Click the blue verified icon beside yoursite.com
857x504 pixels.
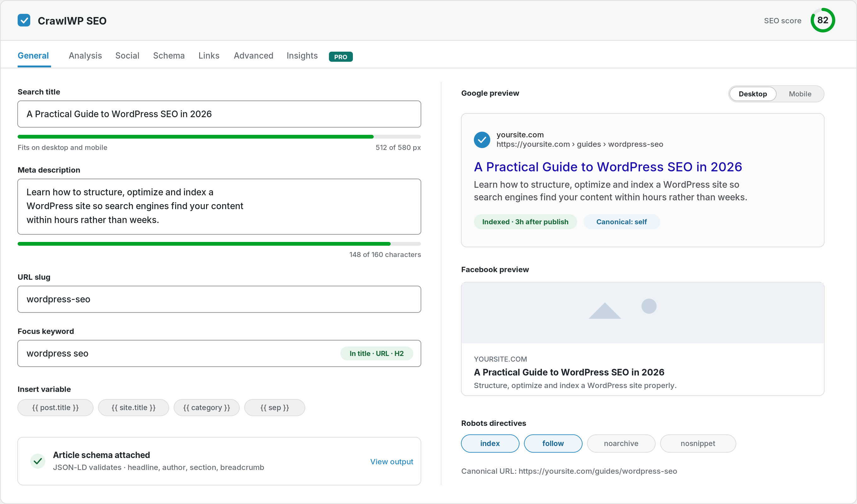pyautogui.click(x=482, y=140)
